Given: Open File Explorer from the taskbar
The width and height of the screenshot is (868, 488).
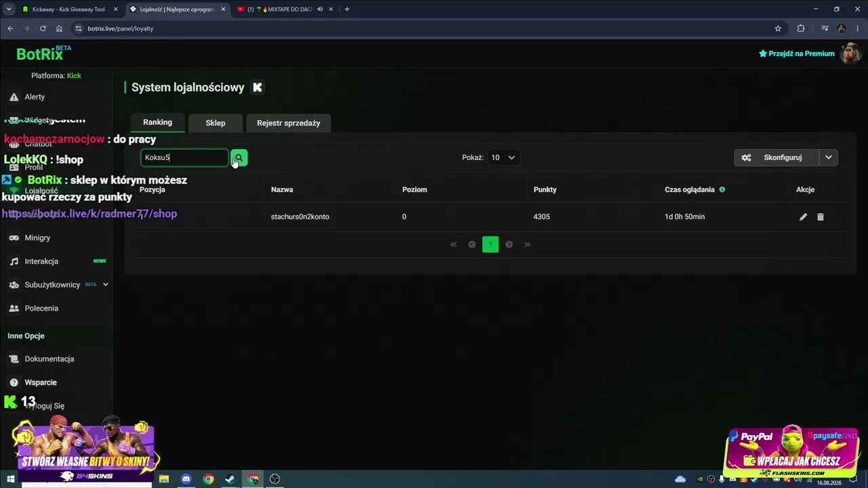Looking at the screenshot, I should pyautogui.click(x=164, y=479).
